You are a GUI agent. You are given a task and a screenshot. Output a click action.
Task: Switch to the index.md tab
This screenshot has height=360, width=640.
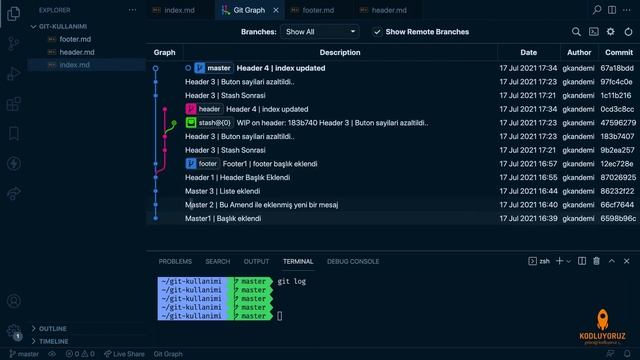click(x=179, y=10)
